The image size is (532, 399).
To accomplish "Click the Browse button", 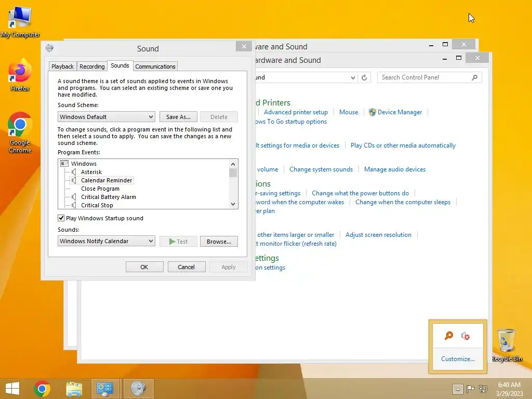I will (219, 241).
